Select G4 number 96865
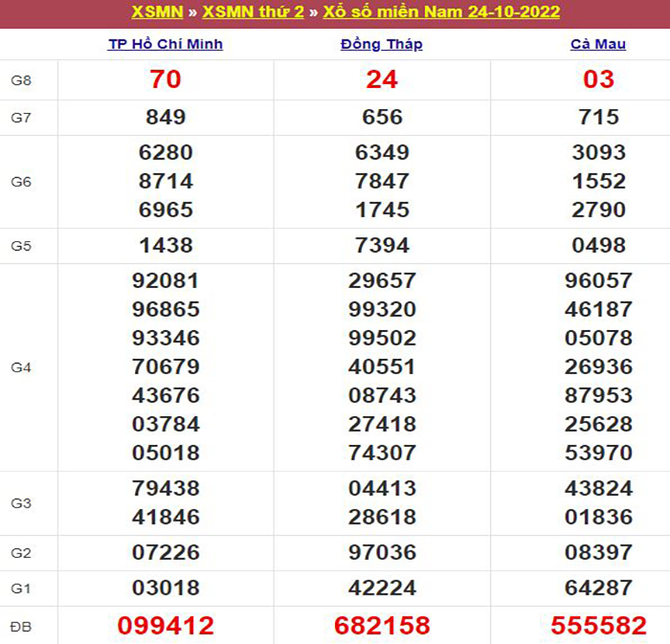Screen dimensions: 670x644 (x=166, y=309)
